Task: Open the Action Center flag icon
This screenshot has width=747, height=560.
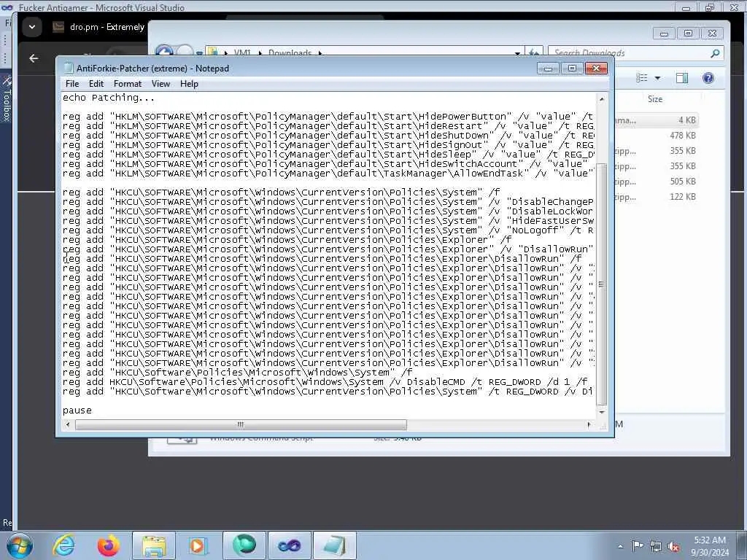Action: 638,545
